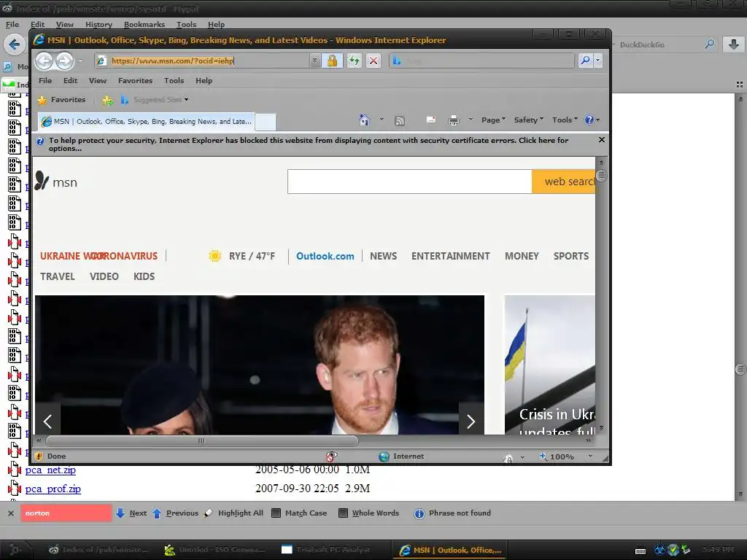Click the find field containing norton

[66, 513]
